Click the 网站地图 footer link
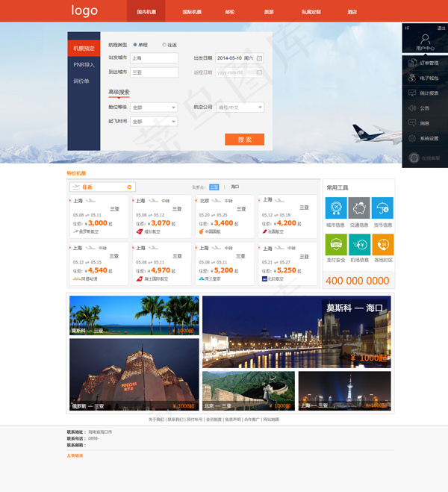This screenshot has height=492, width=448. 271,419
